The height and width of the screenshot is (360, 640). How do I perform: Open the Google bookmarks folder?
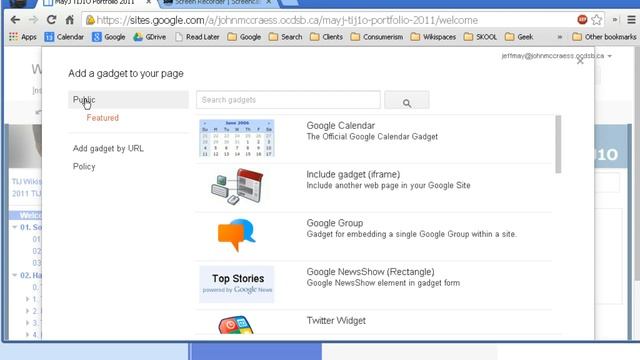pos(244,37)
